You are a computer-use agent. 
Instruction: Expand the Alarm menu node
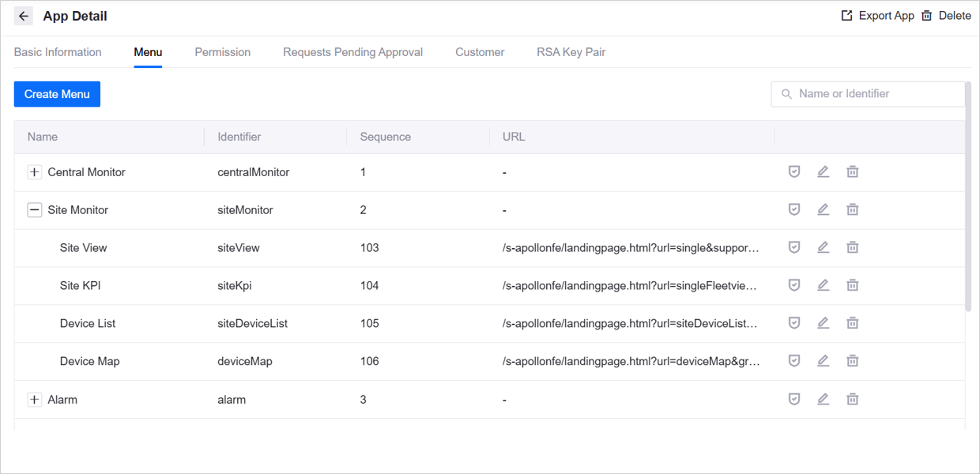(x=35, y=400)
